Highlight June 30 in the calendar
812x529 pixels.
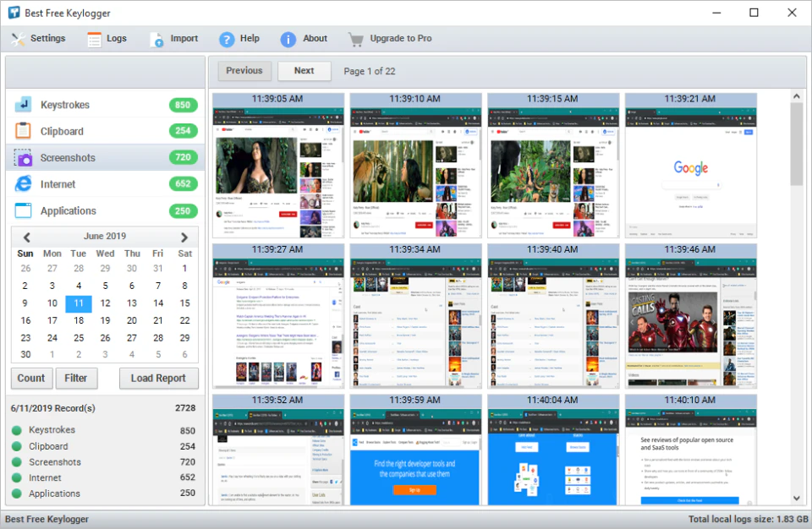pyautogui.click(x=25, y=354)
